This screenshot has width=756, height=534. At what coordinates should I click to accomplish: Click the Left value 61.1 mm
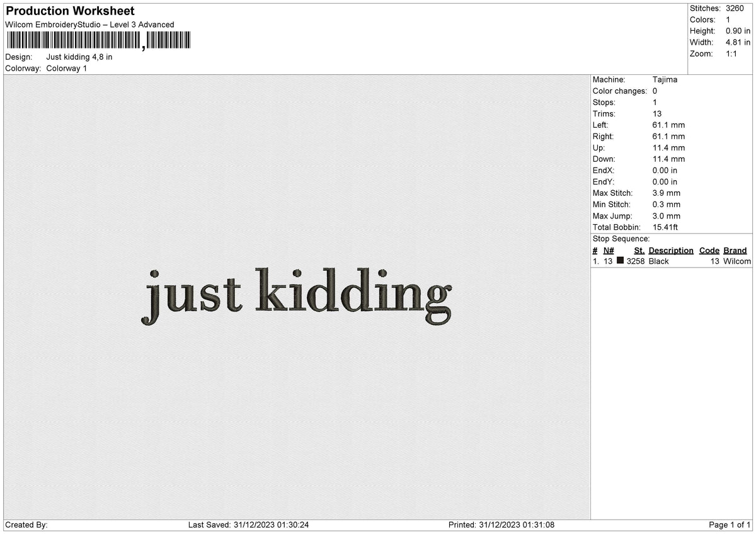pyautogui.click(x=668, y=125)
